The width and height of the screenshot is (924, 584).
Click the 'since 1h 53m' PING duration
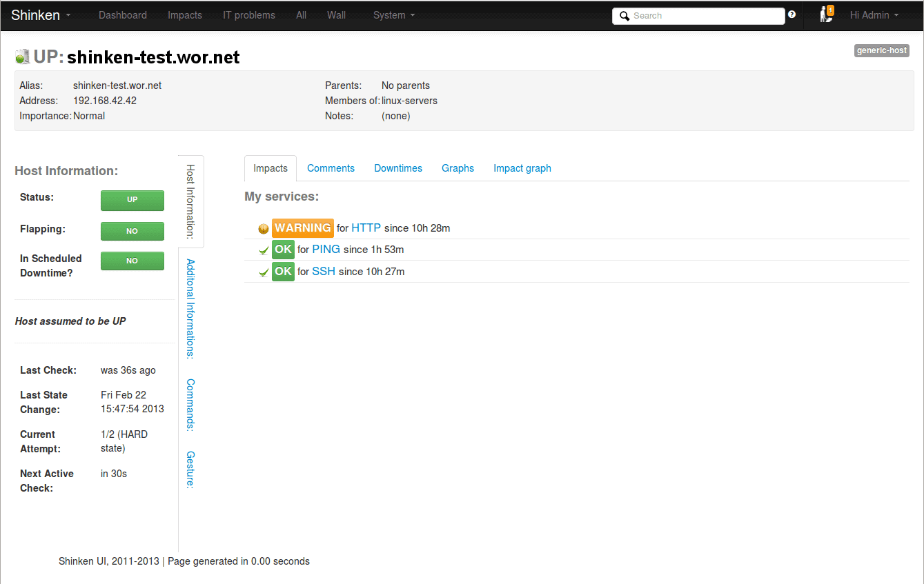373,250
